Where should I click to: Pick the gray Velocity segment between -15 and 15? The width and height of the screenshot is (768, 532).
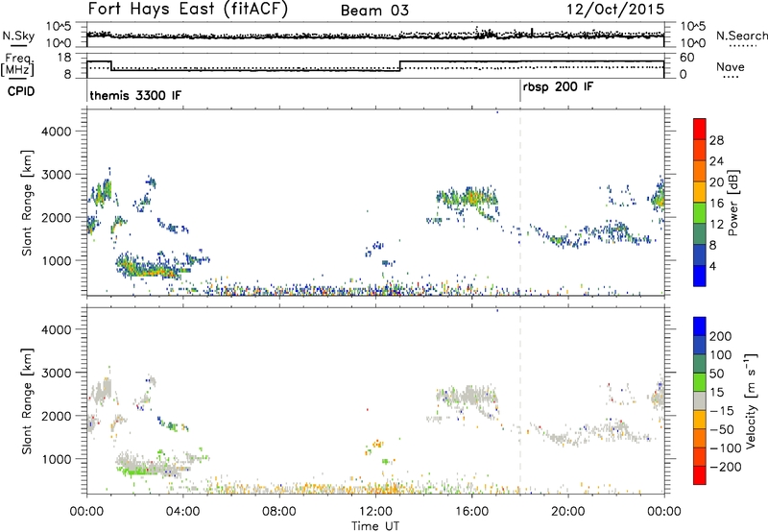pos(700,400)
